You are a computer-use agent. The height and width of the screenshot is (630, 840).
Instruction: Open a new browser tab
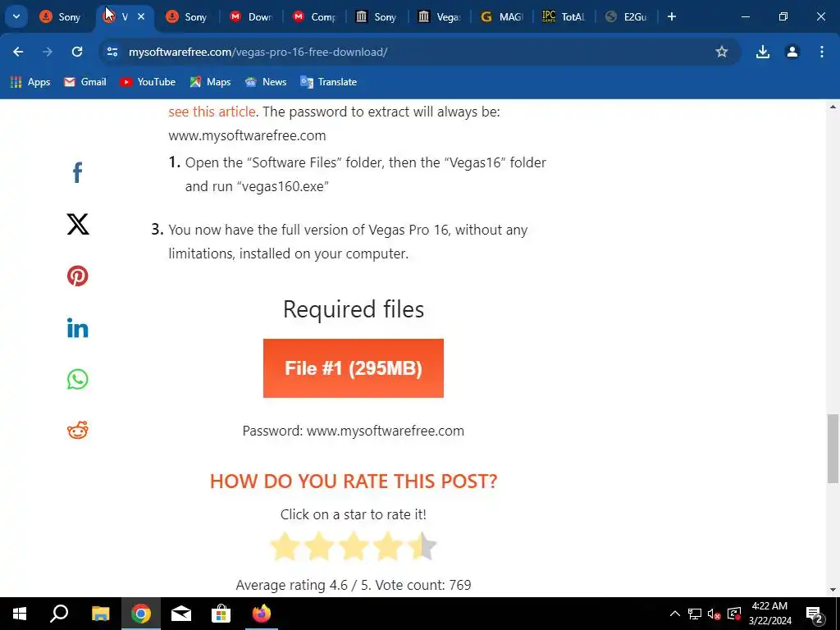tap(672, 16)
